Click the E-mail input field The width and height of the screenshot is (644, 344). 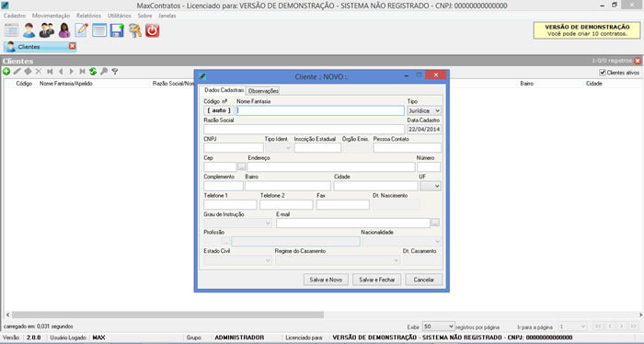pos(352,223)
